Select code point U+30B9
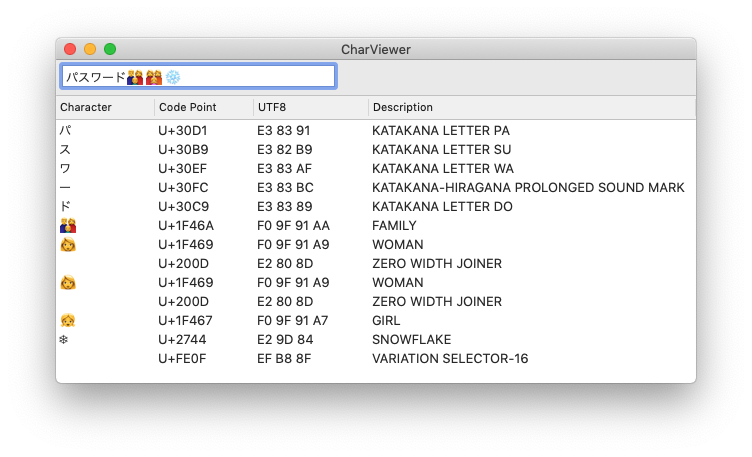 pyautogui.click(x=183, y=150)
